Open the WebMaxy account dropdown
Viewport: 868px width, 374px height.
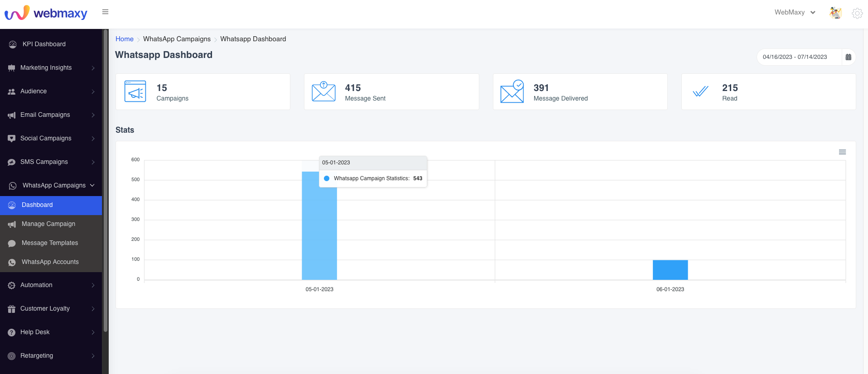(x=795, y=12)
